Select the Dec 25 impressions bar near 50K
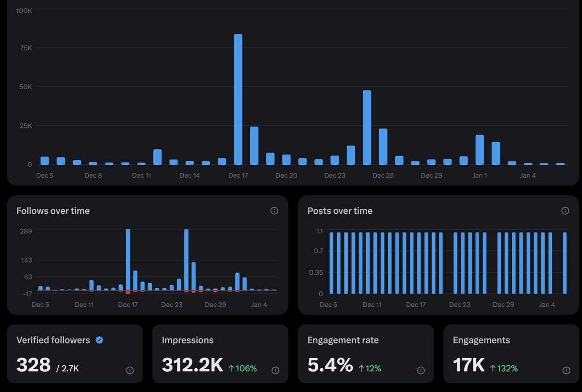The width and height of the screenshot is (582, 392). tap(367, 127)
